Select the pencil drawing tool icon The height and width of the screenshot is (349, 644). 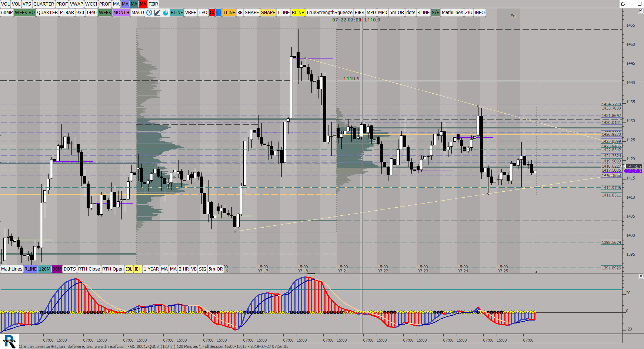coord(157,13)
